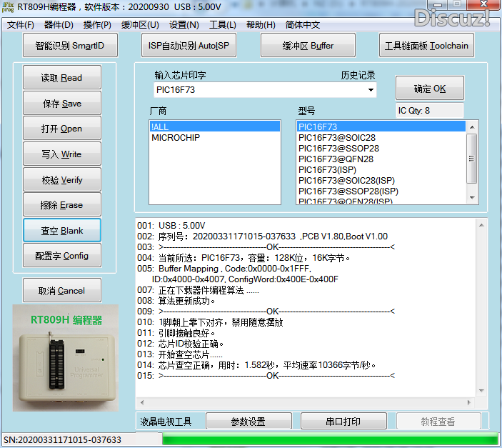The image size is (502, 448).
Task: Select MICROCHIP in the manufacturer list
Action: [176, 138]
